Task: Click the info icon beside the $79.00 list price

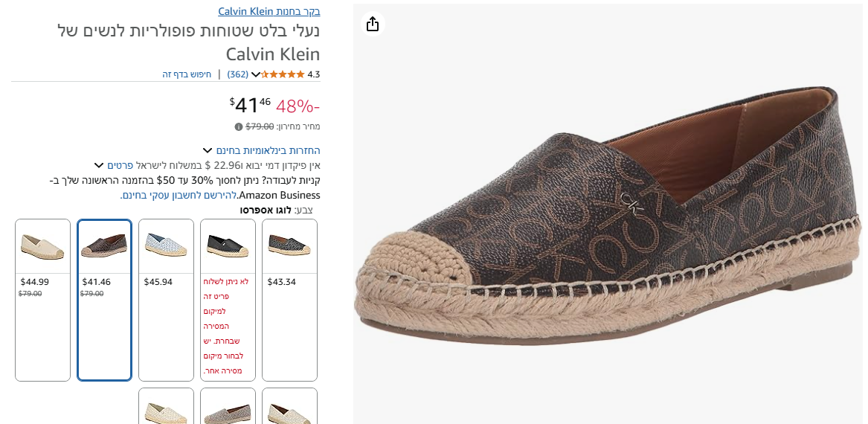Action: (239, 126)
